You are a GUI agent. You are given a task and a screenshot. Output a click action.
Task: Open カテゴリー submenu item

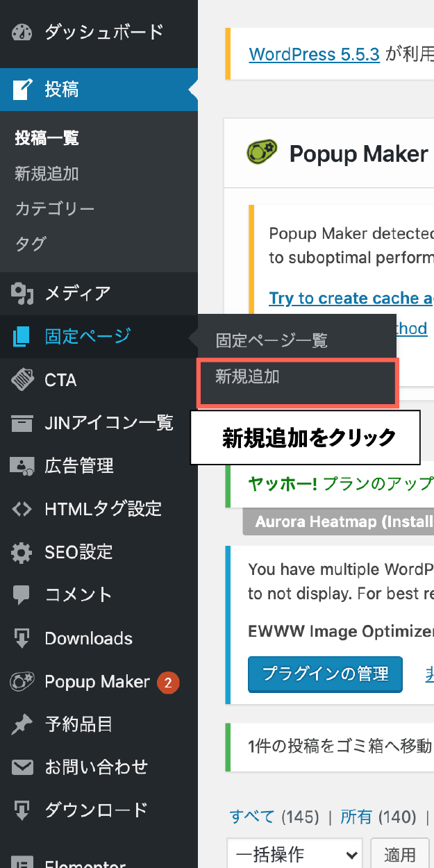[55, 209]
